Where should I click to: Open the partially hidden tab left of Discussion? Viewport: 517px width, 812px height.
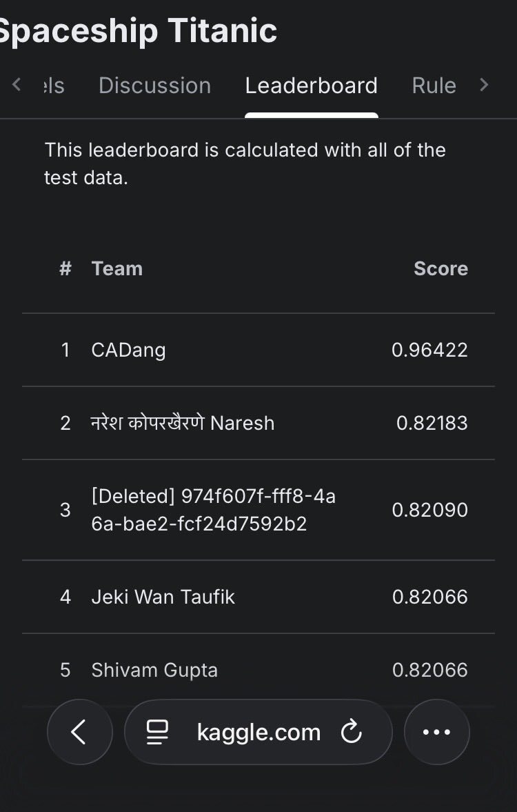click(53, 86)
